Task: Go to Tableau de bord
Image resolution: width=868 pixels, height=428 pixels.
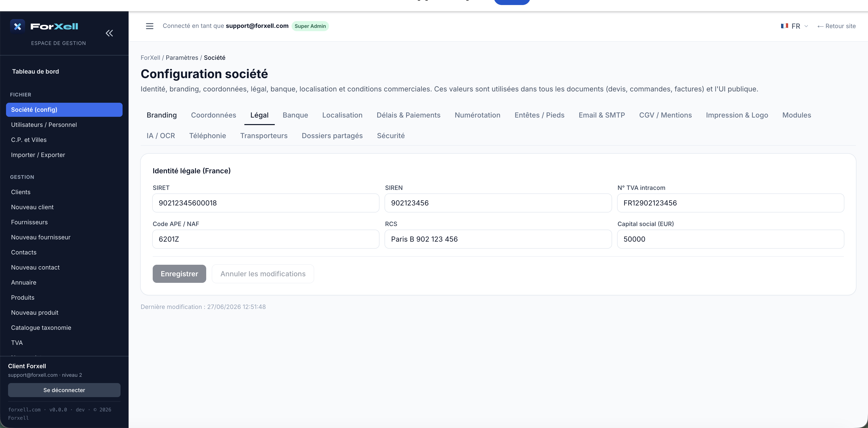Action: [x=35, y=71]
